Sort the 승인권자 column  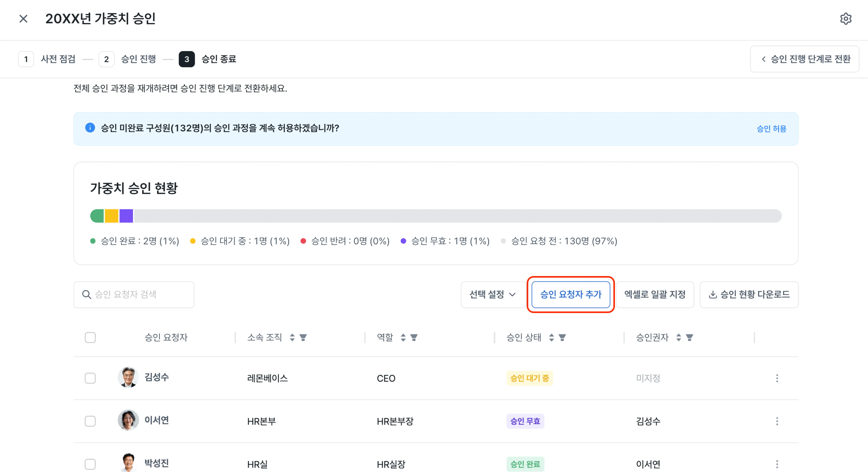point(679,337)
